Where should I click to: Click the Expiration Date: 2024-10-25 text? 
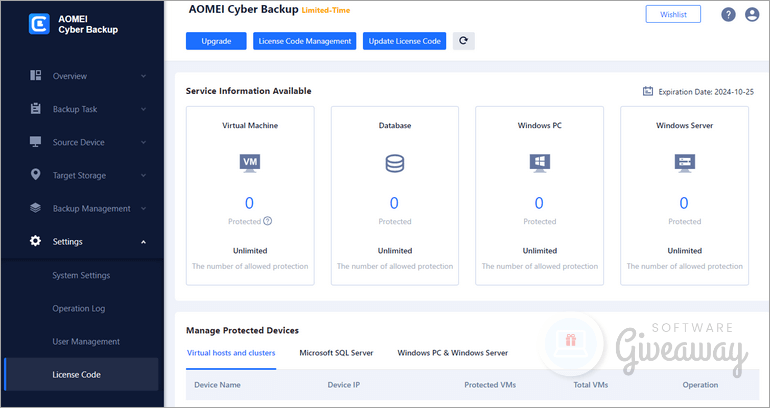pyautogui.click(x=706, y=92)
